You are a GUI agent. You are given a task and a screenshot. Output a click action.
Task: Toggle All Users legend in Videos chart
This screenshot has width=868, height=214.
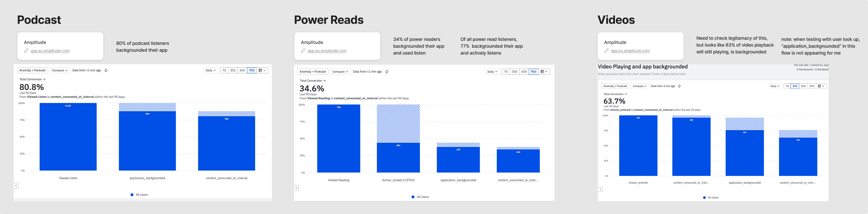point(711,198)
